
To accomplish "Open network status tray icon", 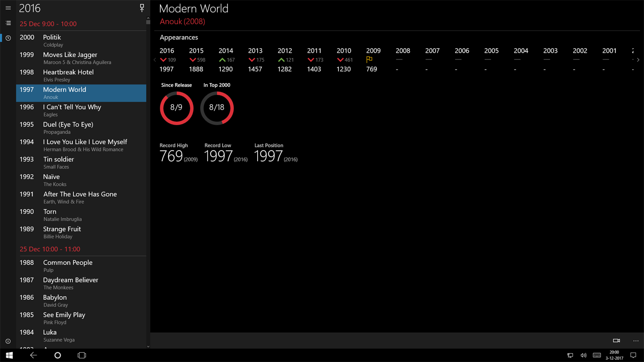I will (x=570, y=355).
